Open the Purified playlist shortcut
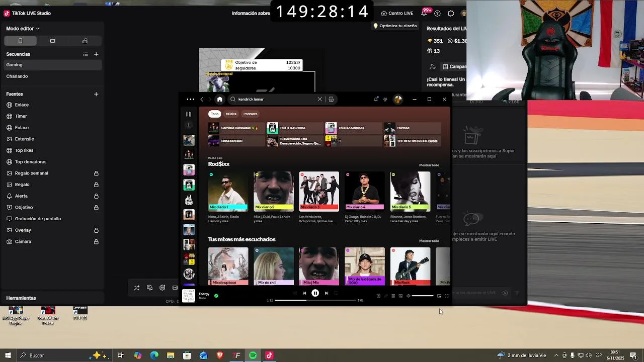This screenshot has height=362, width=644. click(412, 128)
